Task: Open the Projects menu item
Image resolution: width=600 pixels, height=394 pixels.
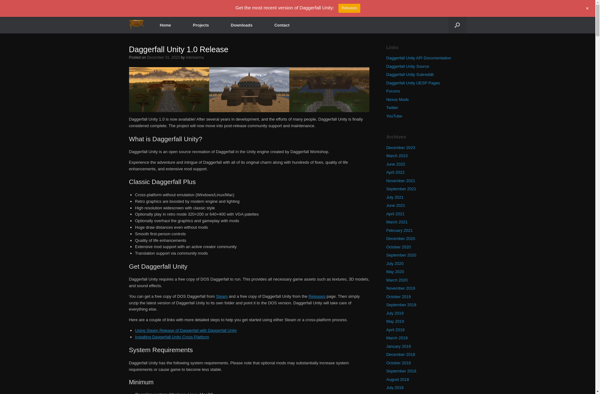Action: tap(201, 25)
